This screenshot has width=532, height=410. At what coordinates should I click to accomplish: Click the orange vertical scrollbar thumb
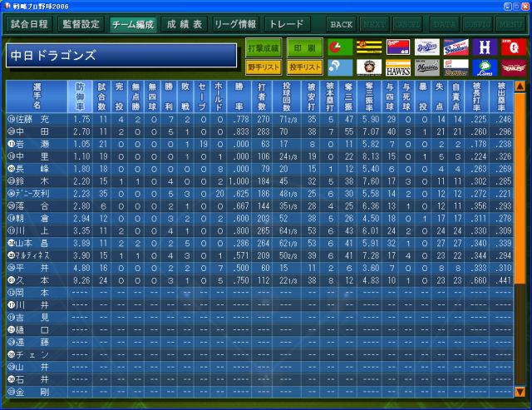[520, 189]
